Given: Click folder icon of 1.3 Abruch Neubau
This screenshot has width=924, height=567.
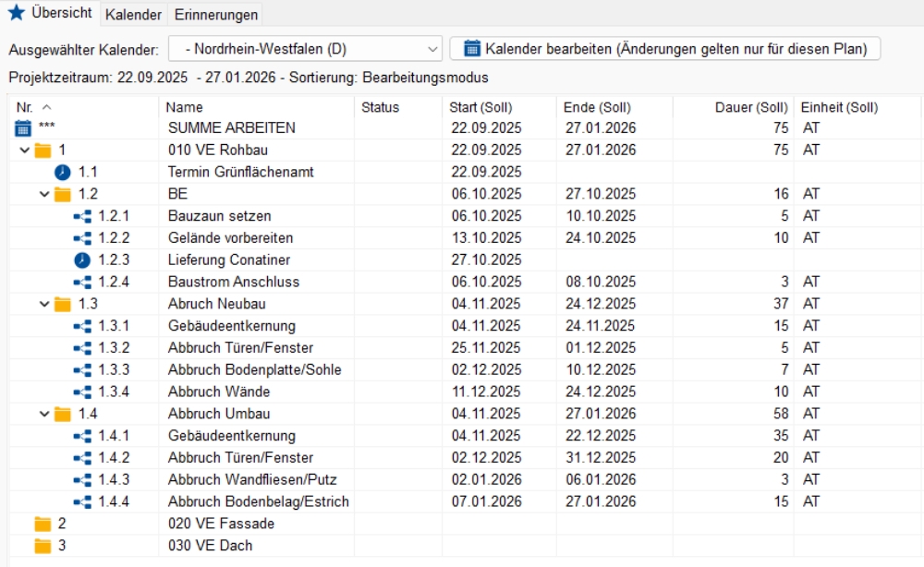Looking at the screenshot, I should coord(63,305).
